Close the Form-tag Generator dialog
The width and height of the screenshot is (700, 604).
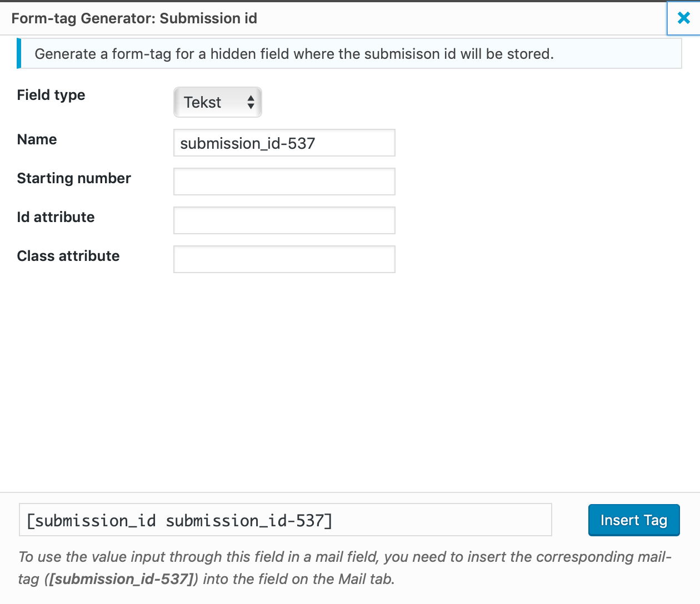click(x=684, y=18)
